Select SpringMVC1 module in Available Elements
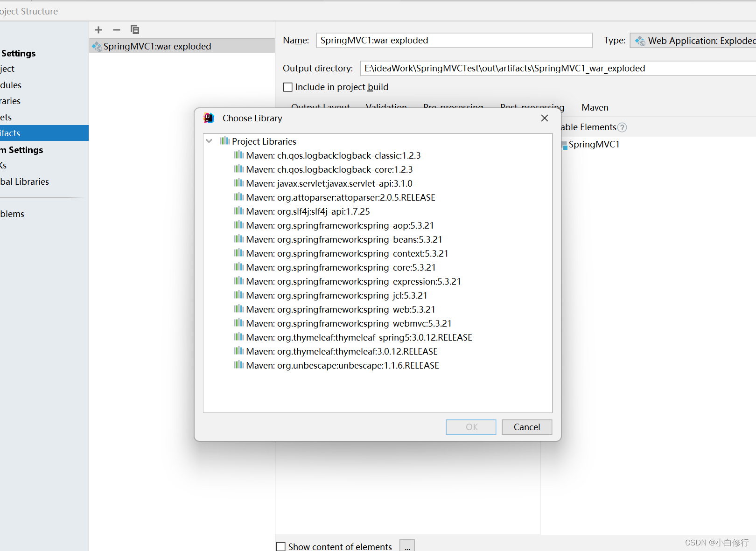The image size is (756, 551). coord(590,145)
